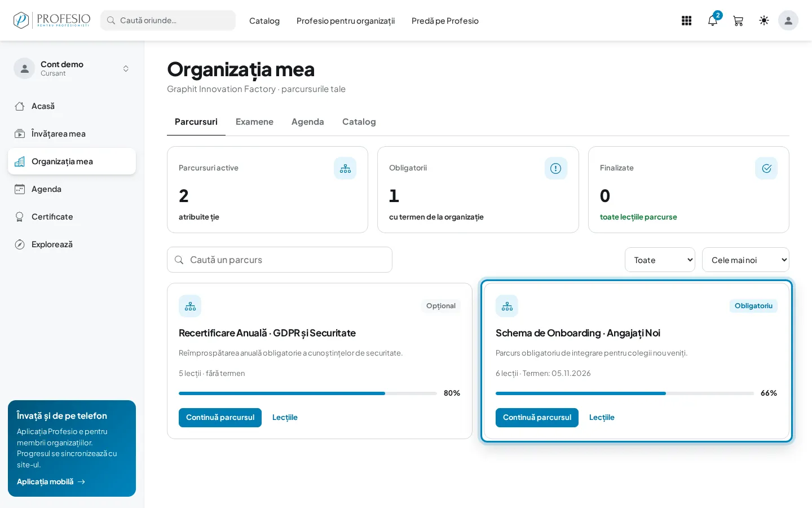Click the Recertificare Anuală path icon
The width and height of the screenshot is (812, 508).
pyautogui.click(x=190, y=306)
